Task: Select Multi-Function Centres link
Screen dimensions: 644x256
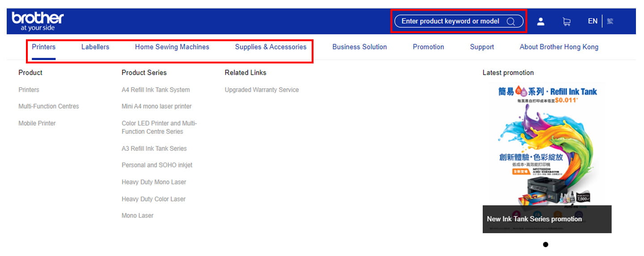Action: (49, 106)
